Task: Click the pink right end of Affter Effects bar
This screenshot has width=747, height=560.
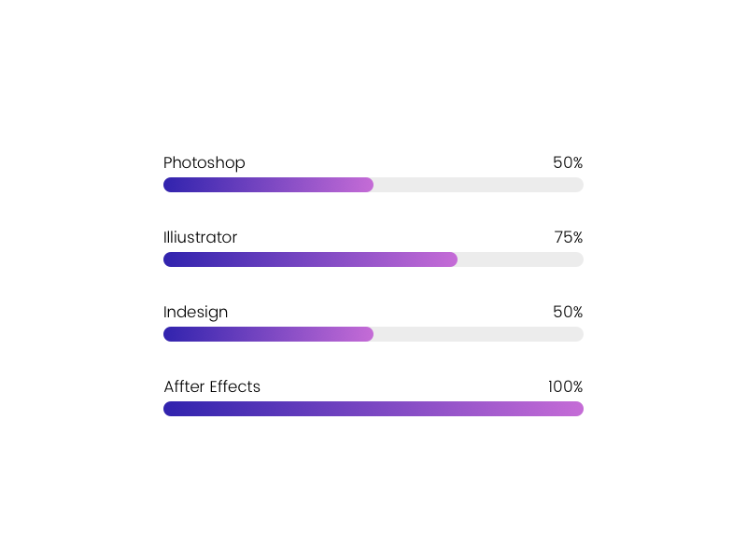Action: (576, 409)
